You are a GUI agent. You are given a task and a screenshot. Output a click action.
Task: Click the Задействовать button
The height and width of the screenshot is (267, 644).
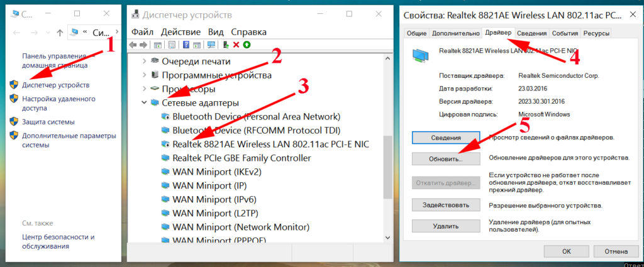point(446,205)
